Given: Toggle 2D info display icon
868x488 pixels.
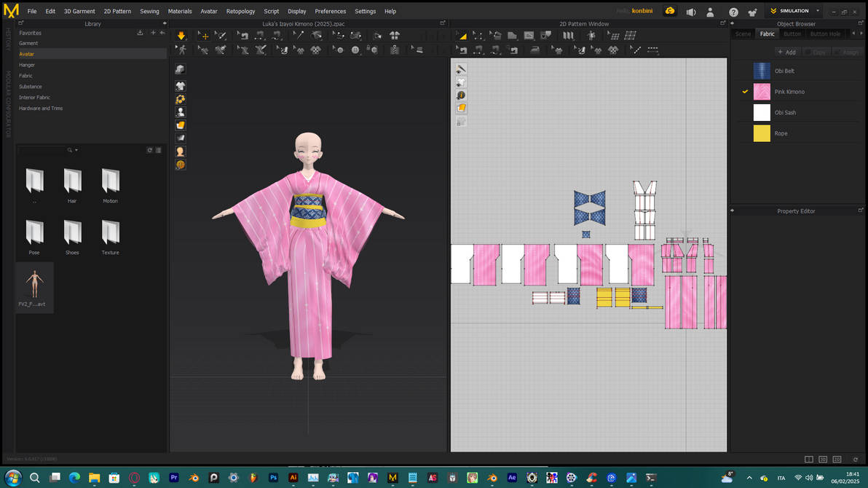Looking at the screenshot, I should tap(460, 95).
